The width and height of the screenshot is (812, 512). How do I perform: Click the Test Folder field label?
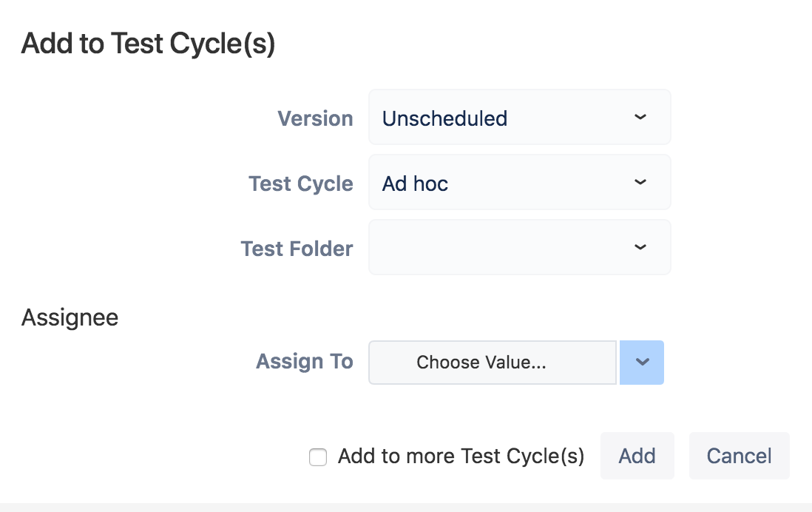click(297, 248)
